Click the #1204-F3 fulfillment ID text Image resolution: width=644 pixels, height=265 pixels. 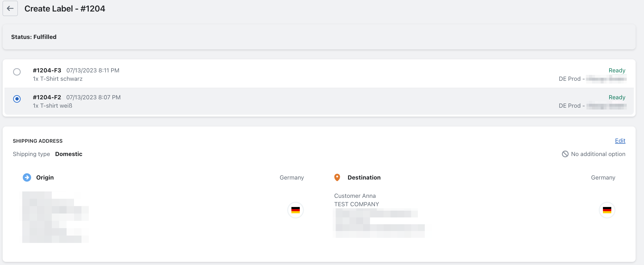47,70
